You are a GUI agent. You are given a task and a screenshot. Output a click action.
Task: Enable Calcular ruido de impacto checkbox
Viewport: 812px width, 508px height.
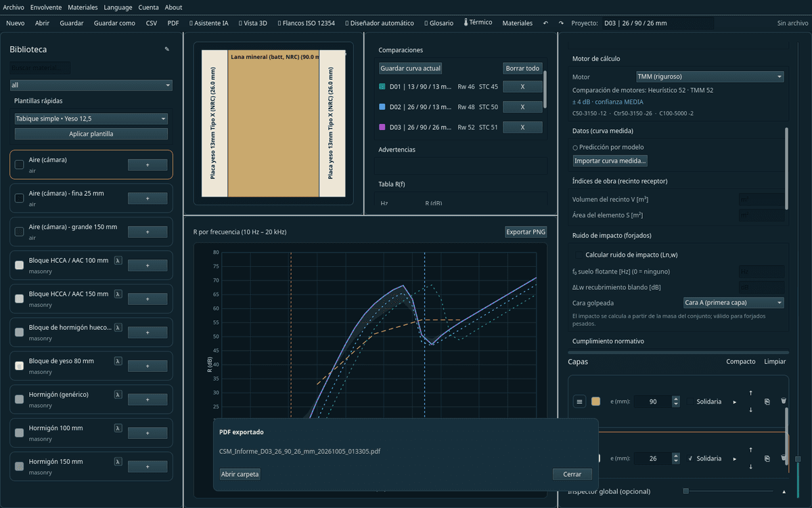coord(579,255)
